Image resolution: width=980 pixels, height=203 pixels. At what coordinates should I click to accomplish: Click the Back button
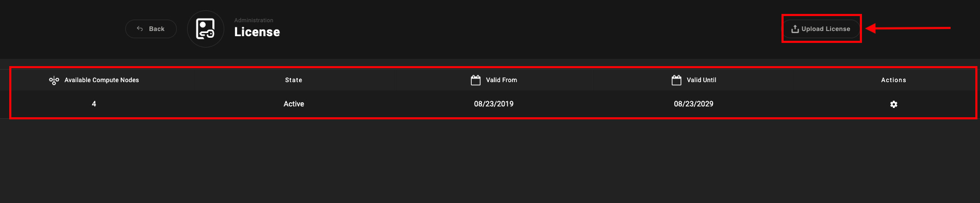coord(151,29)
